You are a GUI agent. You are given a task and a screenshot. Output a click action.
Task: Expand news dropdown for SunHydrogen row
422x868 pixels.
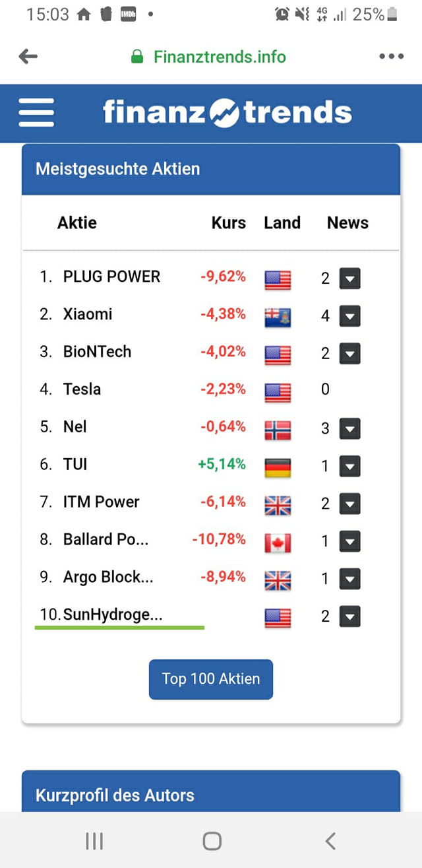click(349, 617)
